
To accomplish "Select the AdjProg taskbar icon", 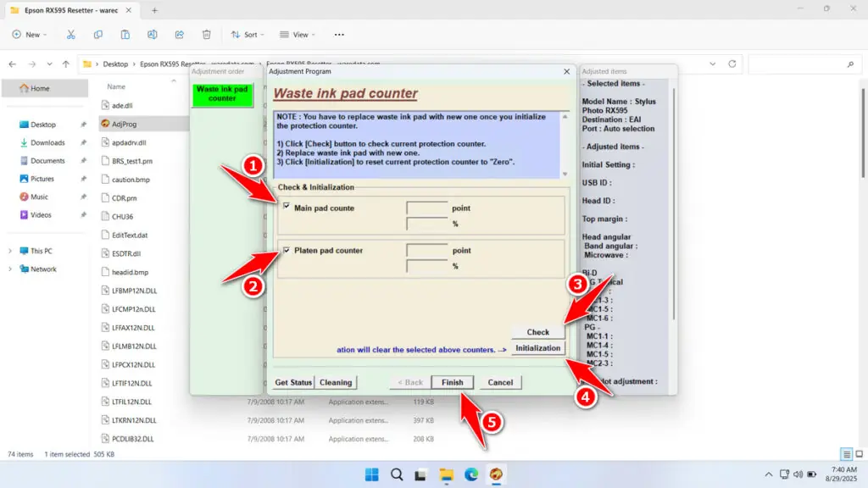I will (496, 474).
